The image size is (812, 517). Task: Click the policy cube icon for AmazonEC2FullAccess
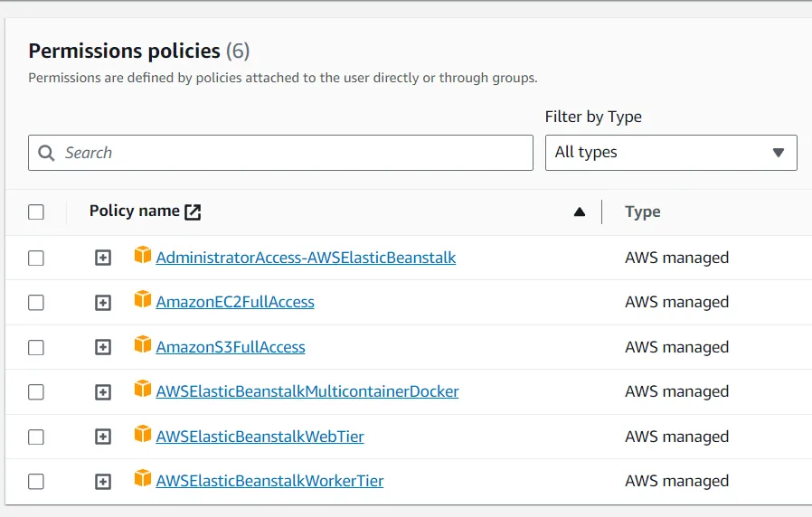[x=142, y=300]
